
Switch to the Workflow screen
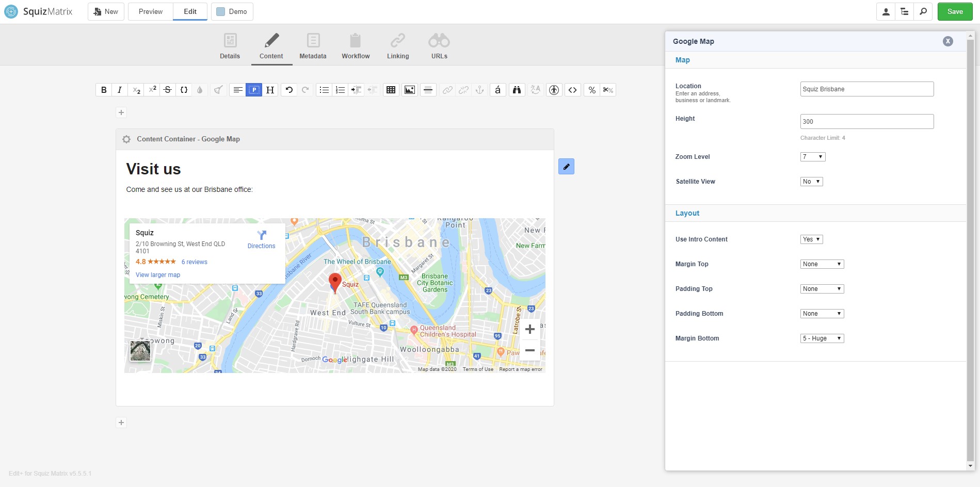[x=356, y=46]
